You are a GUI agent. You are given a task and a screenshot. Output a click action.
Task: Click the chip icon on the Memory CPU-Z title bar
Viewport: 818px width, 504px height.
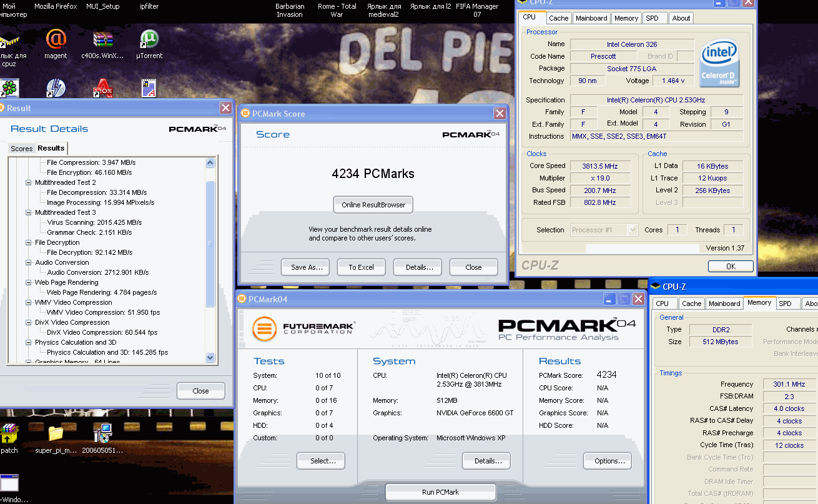pos(656,287)
